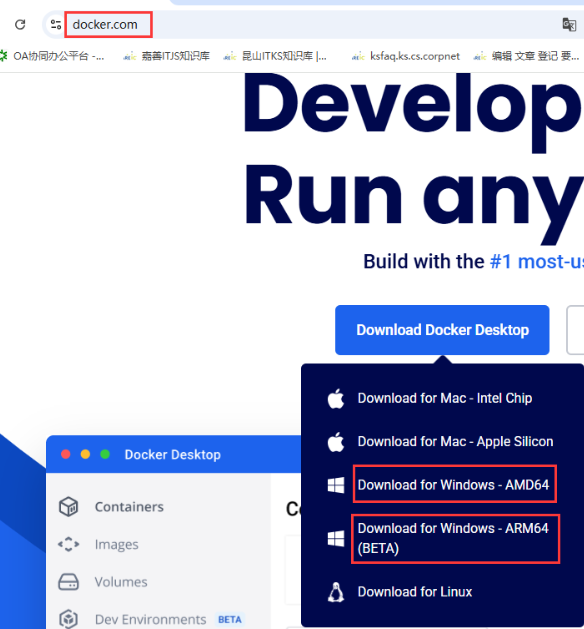
Task: Click green dot in Docker Desktop preview
Action: (x=105, y=454)
